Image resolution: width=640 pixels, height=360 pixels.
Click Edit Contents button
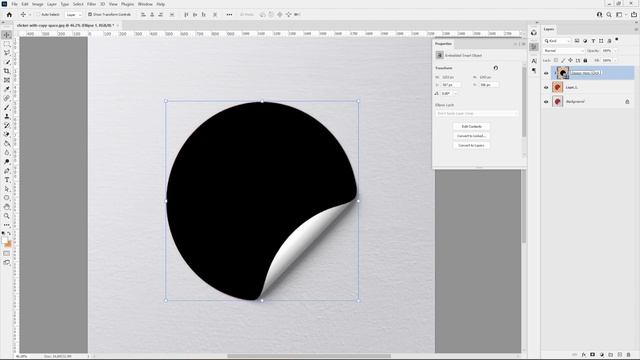click(471, 127)
